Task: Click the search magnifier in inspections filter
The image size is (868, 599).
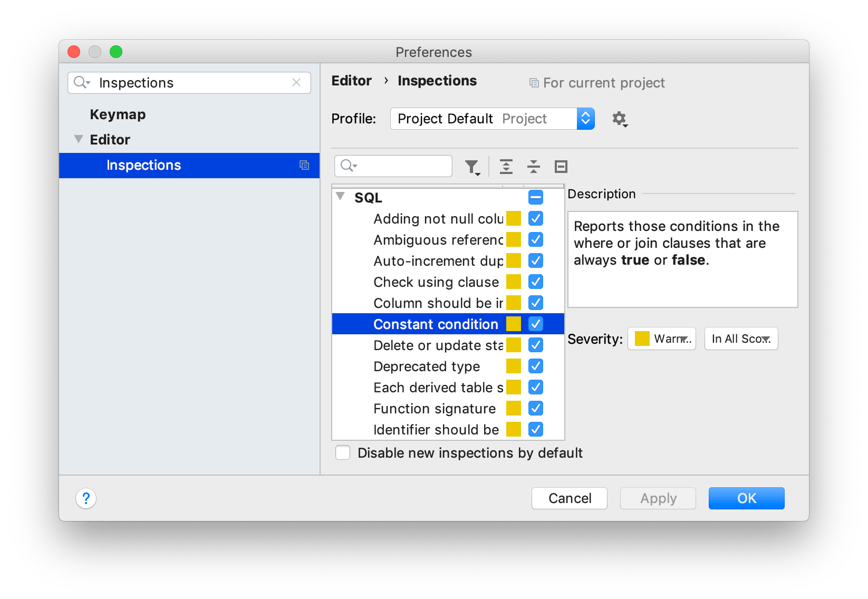Action: pos(348,166)
